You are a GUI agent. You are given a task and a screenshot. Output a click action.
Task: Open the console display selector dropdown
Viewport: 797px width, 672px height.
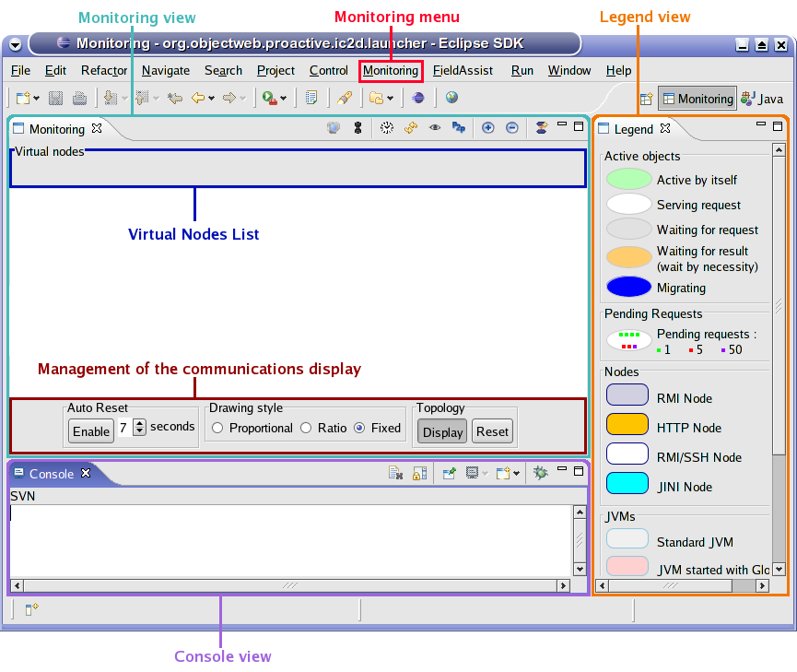pyautogui.click(x=485, y=474)
